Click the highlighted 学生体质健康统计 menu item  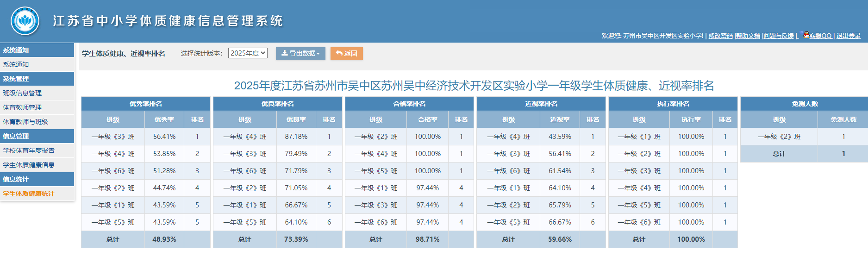point(29,194)
